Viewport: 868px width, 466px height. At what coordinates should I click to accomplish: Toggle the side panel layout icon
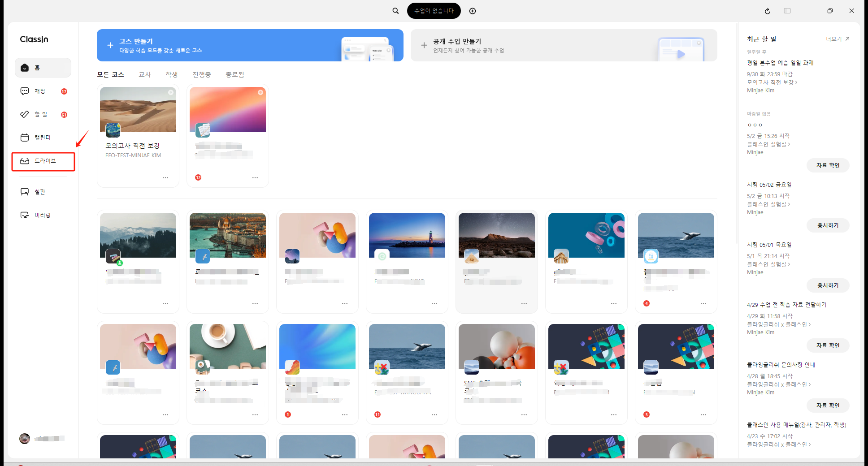point(787,11)
